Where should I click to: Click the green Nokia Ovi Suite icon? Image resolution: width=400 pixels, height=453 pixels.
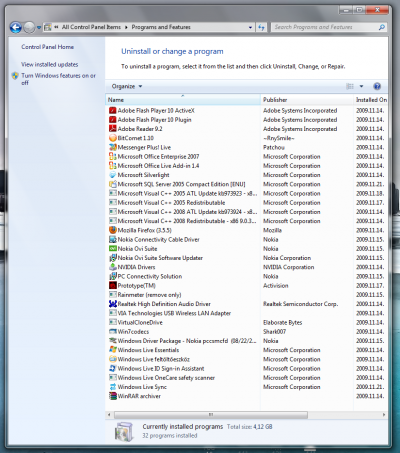[x=113, y=249]
